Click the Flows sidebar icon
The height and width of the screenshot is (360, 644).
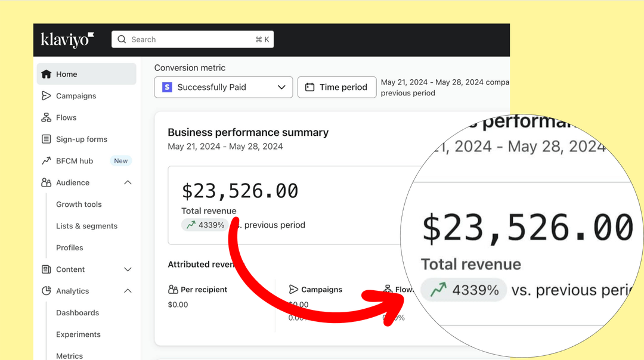(x=46, y=117)
